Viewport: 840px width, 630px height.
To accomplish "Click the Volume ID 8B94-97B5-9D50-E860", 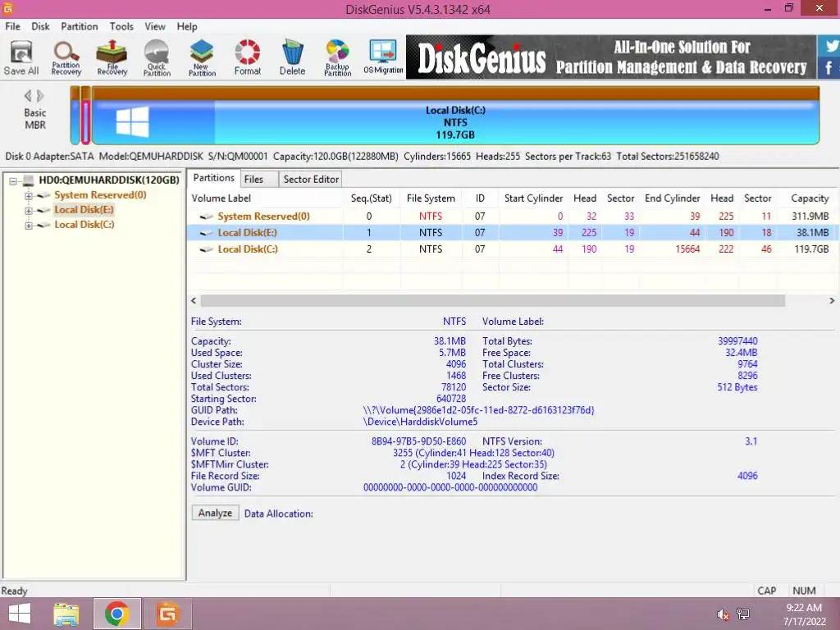I will (418, 441).
